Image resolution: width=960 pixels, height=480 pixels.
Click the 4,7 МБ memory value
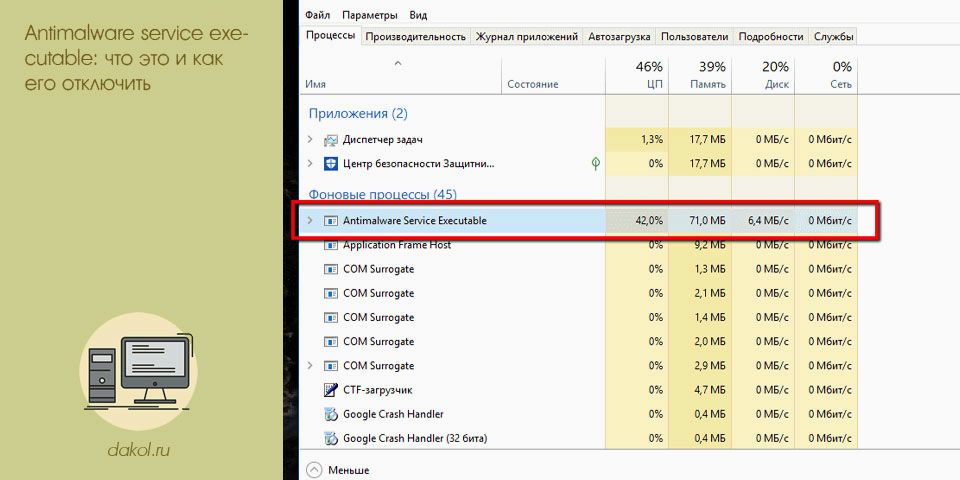point(708,389)
